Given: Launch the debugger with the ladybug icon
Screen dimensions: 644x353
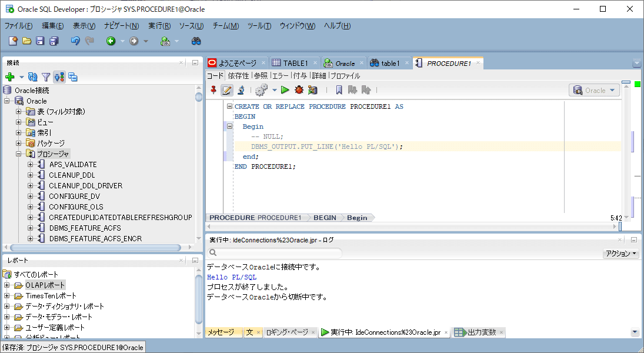Looking at the screenshot, I should [298, 90].
